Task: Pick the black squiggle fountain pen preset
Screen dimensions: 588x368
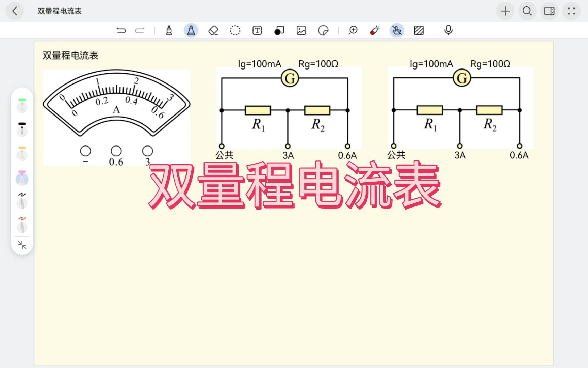Action: pyautogui.click(x=22, y=201)
